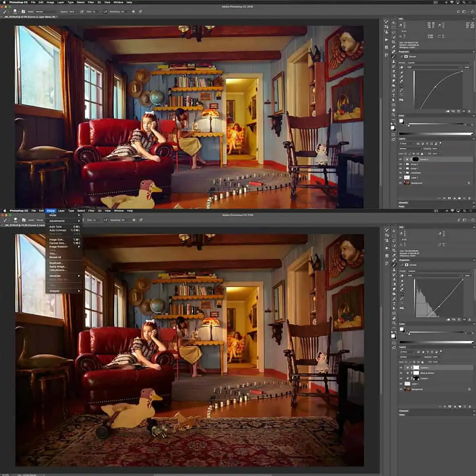Hide the Curves 1 layer in the lower window

click(x=401, y=378)
